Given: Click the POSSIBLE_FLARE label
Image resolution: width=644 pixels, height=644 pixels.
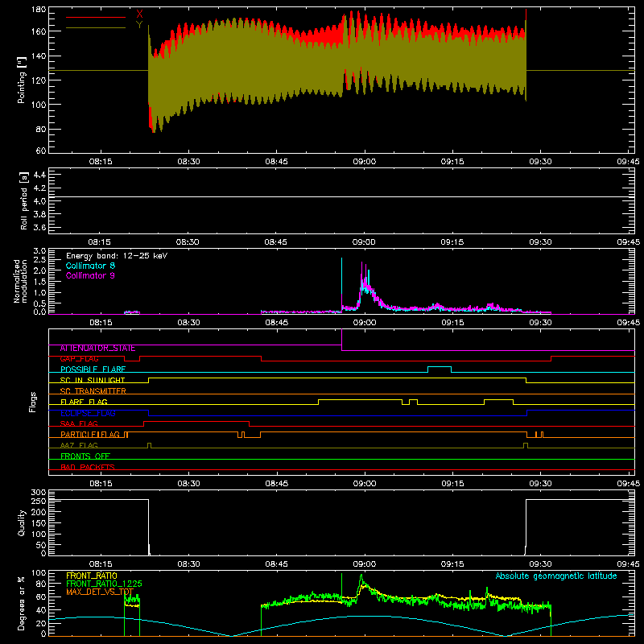Looking at the screenshot, I should (93, 369).
